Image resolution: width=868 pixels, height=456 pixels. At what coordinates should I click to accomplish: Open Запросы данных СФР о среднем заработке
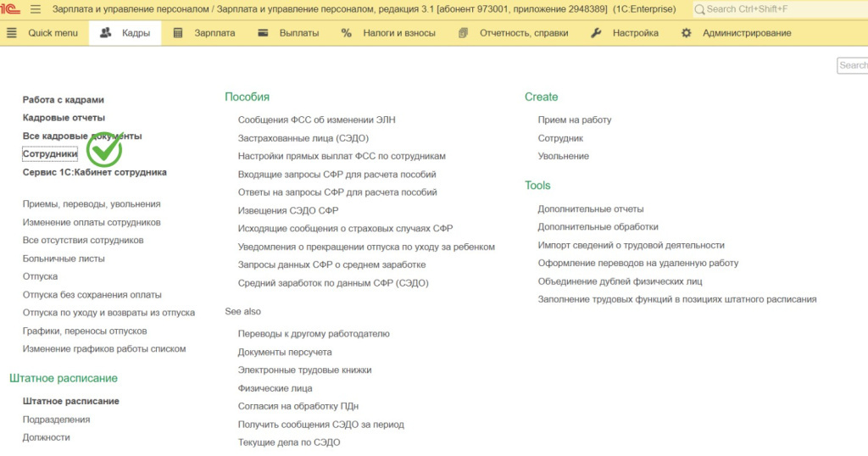click(331, 264)
